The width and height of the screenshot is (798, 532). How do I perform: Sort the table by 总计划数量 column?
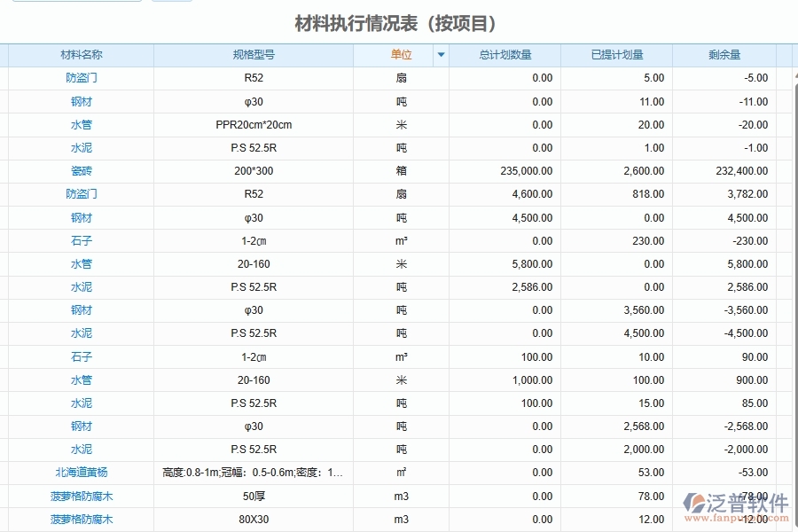(507, 54)
